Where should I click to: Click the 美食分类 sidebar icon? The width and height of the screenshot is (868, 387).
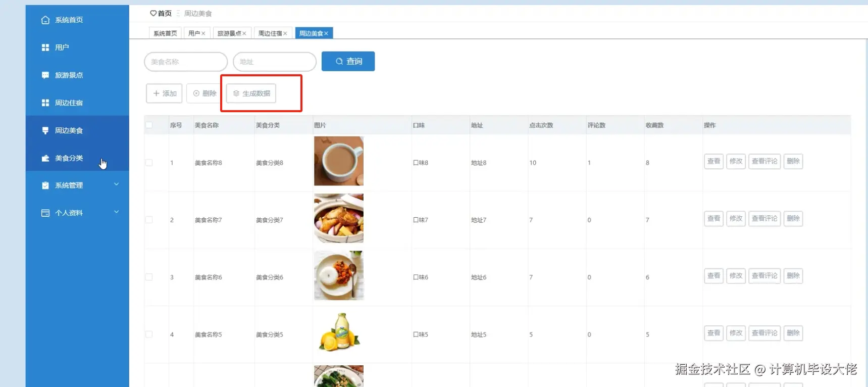[45, 158]
